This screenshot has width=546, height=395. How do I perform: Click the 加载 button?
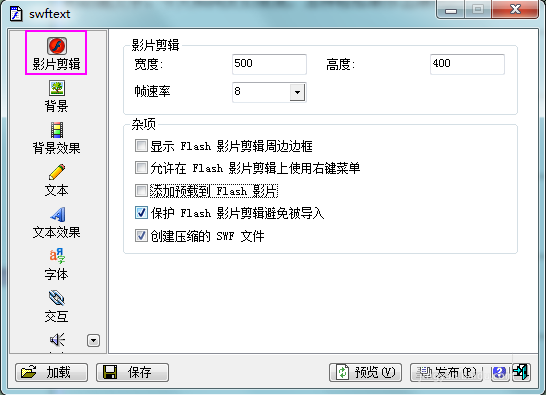(52, 372)
